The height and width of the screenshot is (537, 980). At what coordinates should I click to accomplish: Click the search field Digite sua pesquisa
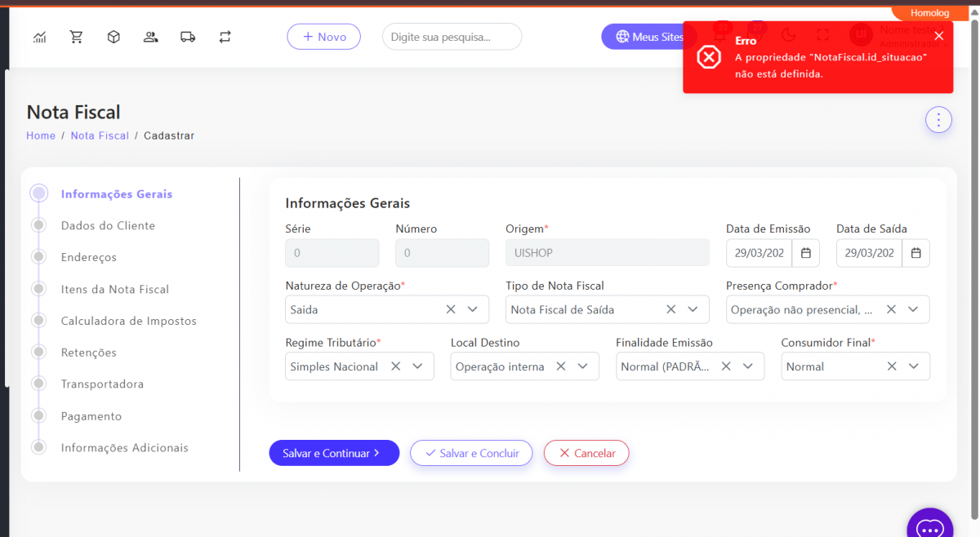[452, 37]
